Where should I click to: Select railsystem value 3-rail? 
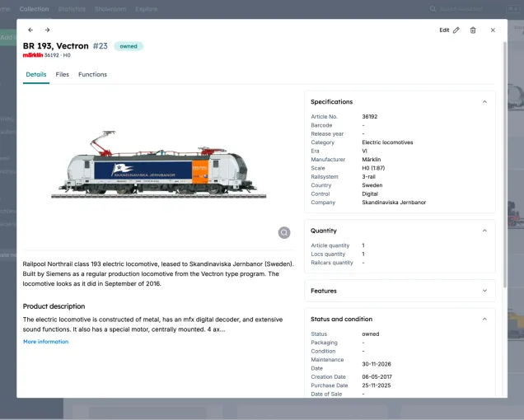tap(368, 177)
